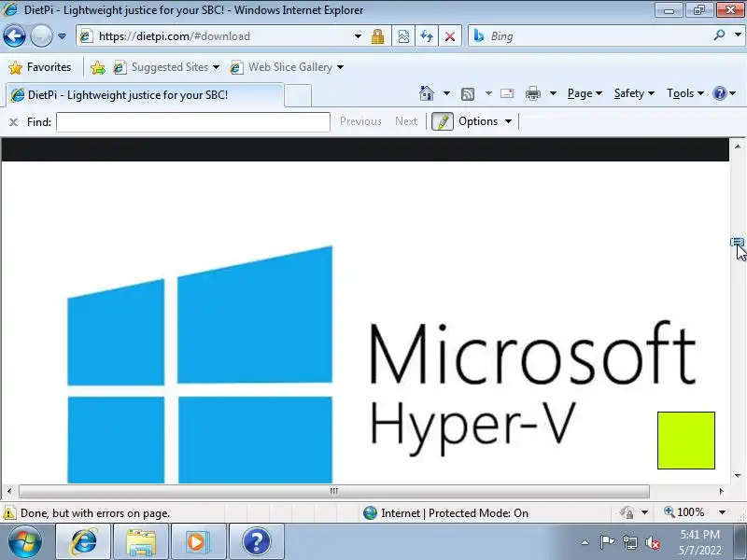The height and width of the screenshot is (560, 747).
Task: Click the Home icon
Action: coord(427,93)
